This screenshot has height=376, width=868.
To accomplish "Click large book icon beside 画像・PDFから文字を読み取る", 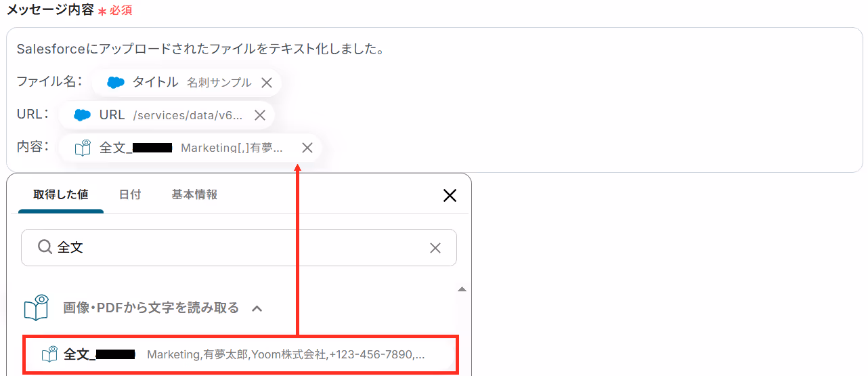I will [37, 308].
